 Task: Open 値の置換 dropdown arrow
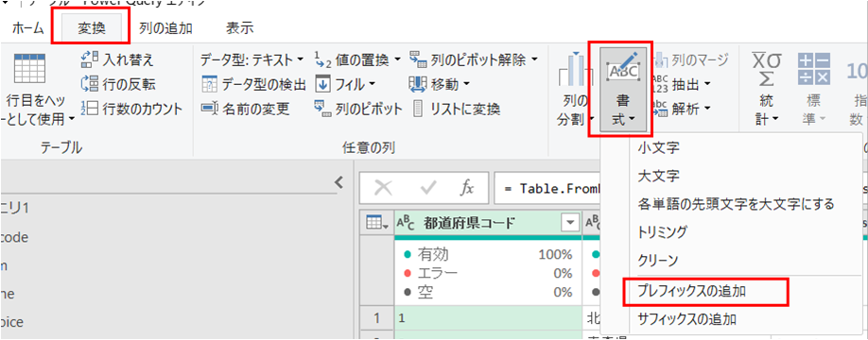click(x=398, y=59)
